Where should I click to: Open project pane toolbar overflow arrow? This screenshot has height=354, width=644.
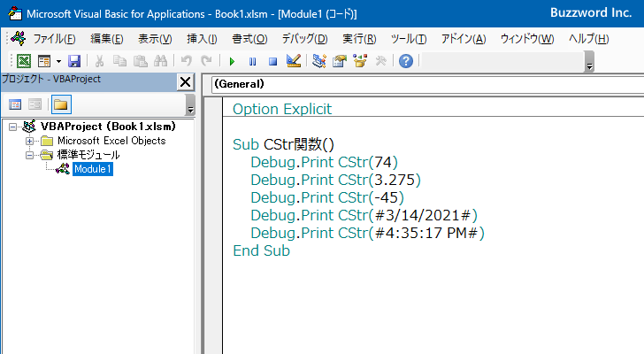pyautogui.click(x=190, y=104)
